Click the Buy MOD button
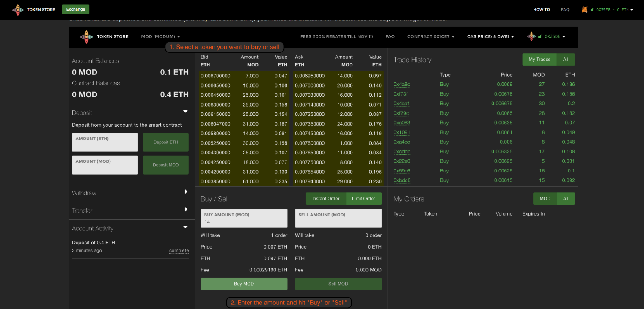The height and width of the screenshot is (309, 644). pos(244,284)
